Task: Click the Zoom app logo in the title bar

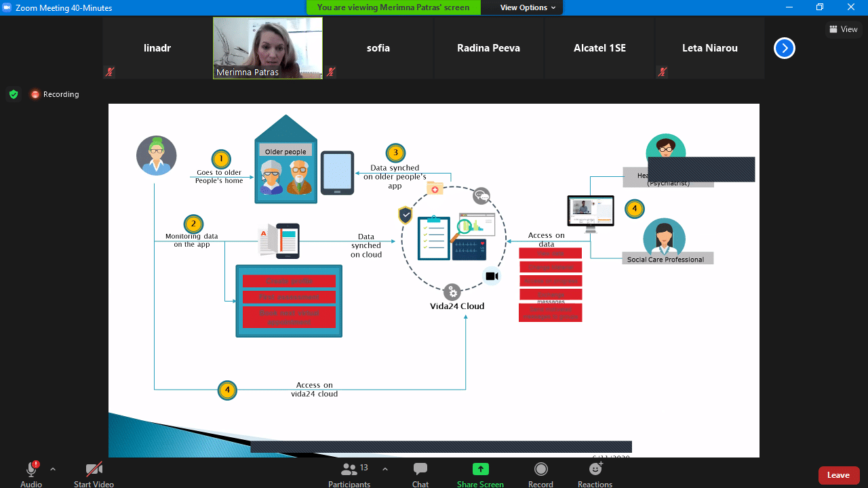Action: click(x=7, y=7)
